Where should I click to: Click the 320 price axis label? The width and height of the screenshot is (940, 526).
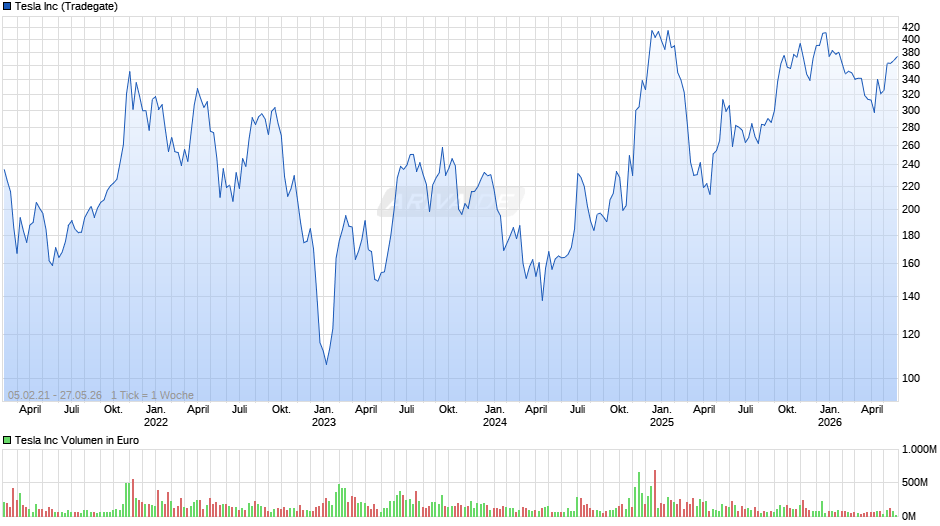(911, 94)
